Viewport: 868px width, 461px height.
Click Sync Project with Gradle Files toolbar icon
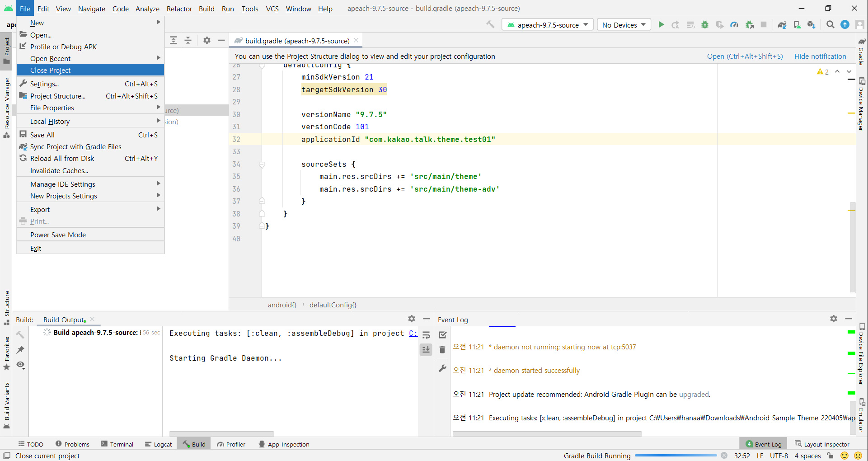tap(782, 25)
